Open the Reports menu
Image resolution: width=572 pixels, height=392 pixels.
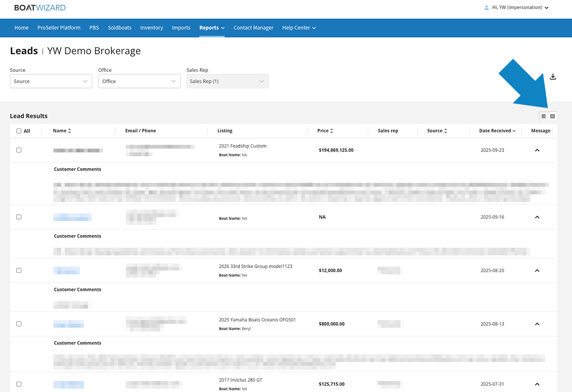click(212, 28)
